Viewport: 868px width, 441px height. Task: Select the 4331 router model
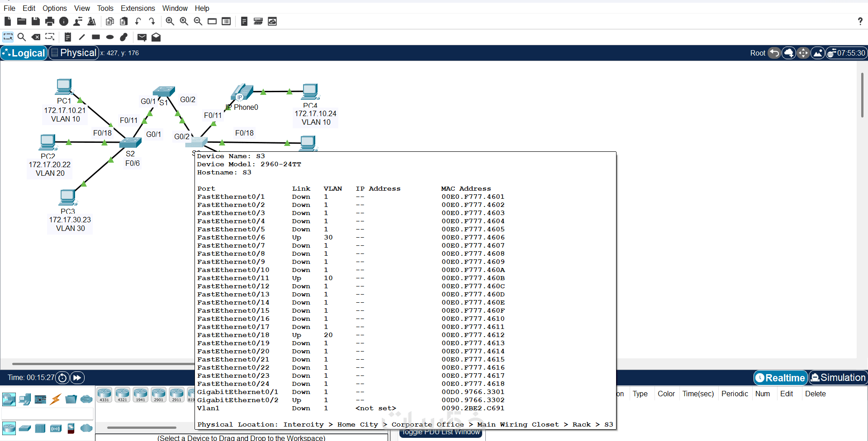tap(104, 394)
